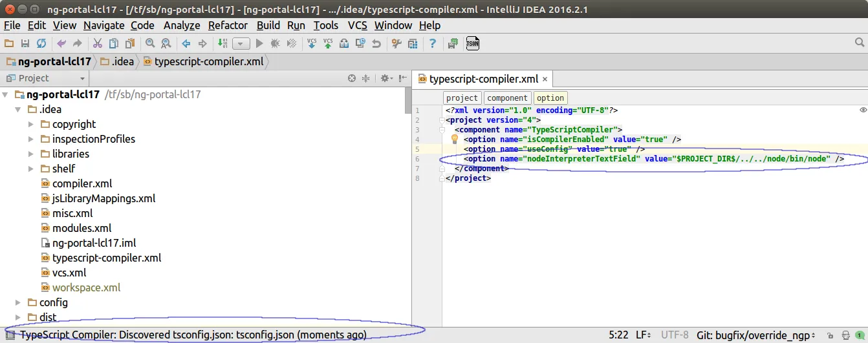Click the Find magnifier icon
This screenshot has width=868, height=343.
coord(150,43)
